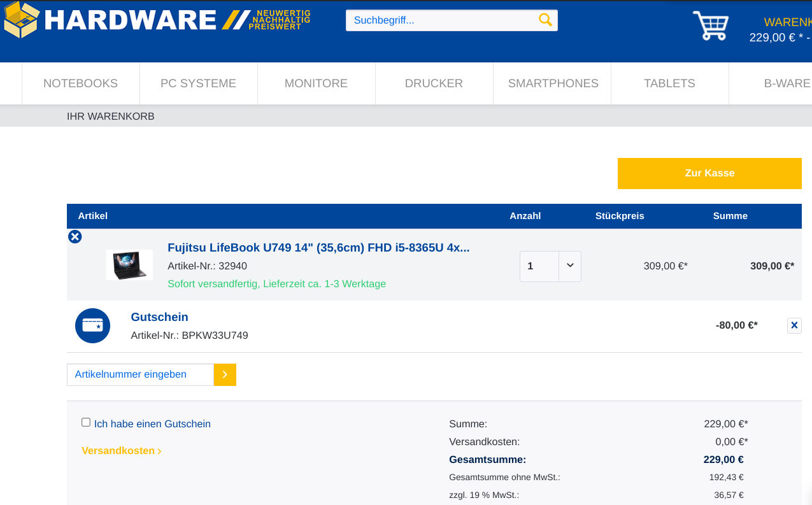Select the Artikel-Nr.: 32940 text
Viewport: 812px width, 505px height.
[x=207, y=266]
